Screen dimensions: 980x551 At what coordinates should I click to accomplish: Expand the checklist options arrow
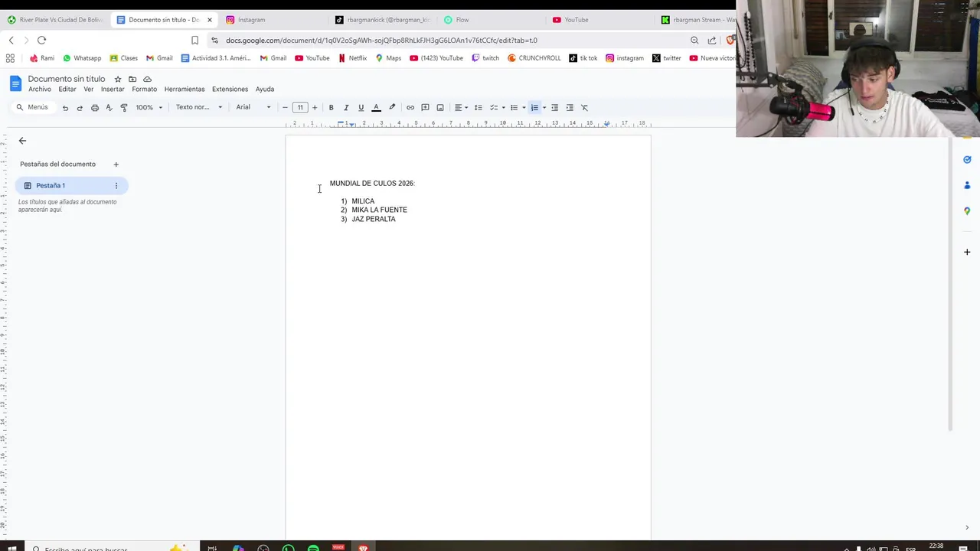(503, 108)
